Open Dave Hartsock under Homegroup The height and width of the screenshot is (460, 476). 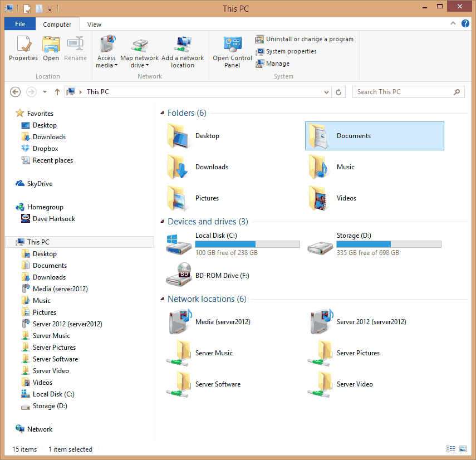coord(54,219)
